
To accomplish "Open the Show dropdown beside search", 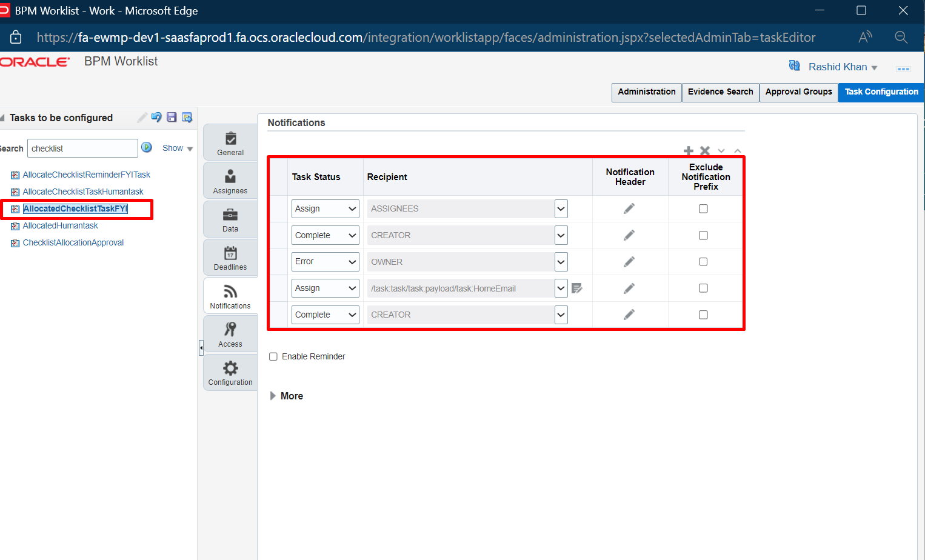I will (x=176, y=148).
